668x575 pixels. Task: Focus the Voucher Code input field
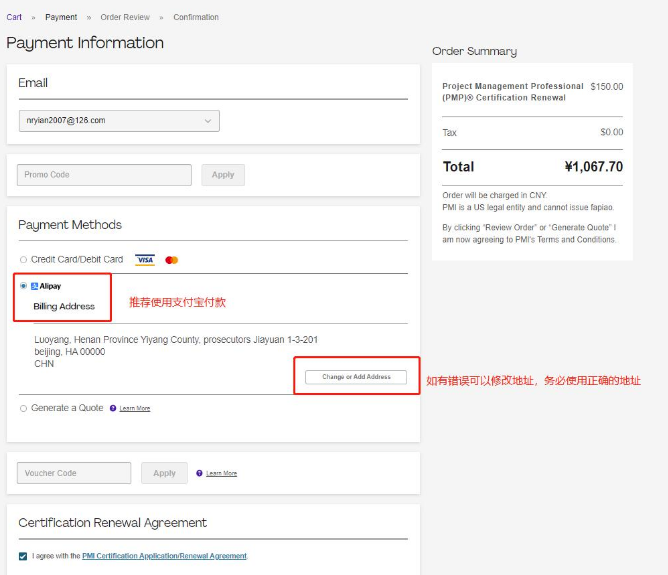pos(74,473)
